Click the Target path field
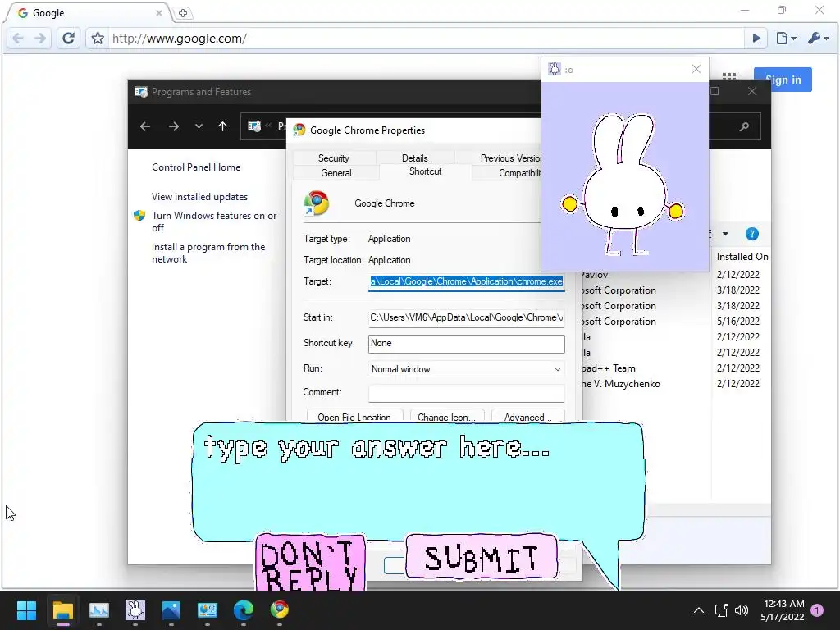This screenshot has height=630, width=840. [466, 281]
